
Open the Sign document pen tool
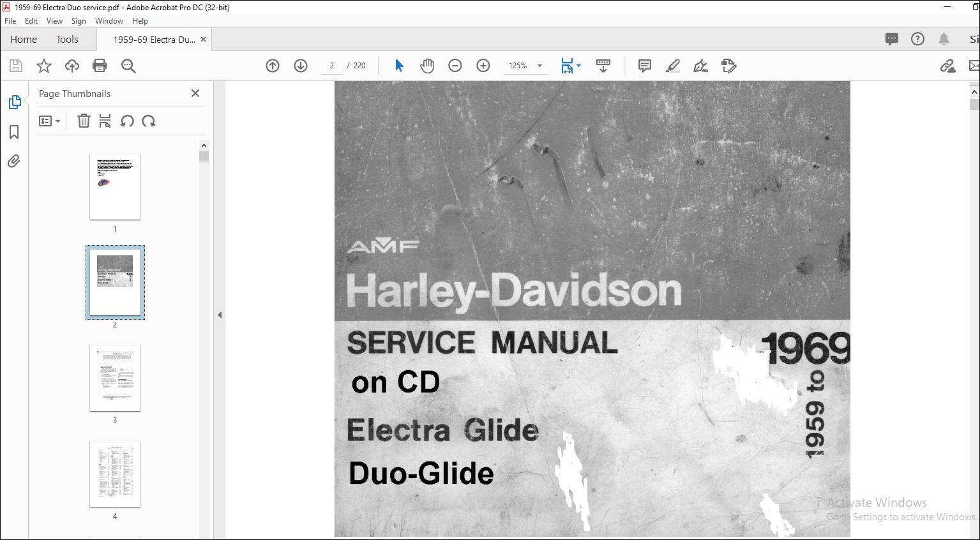(x=701, y=66)
